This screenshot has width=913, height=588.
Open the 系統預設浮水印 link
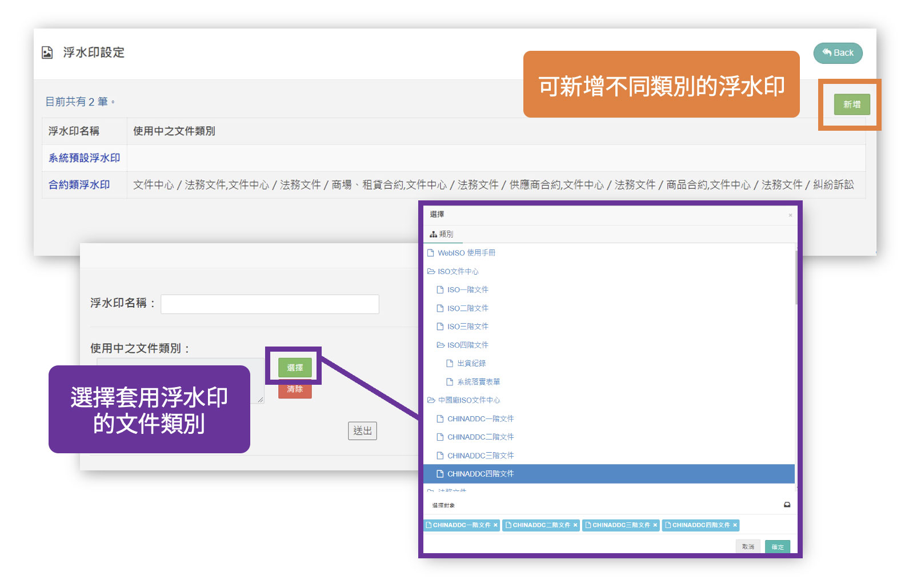pyautogui.click(x=84, y=158)
